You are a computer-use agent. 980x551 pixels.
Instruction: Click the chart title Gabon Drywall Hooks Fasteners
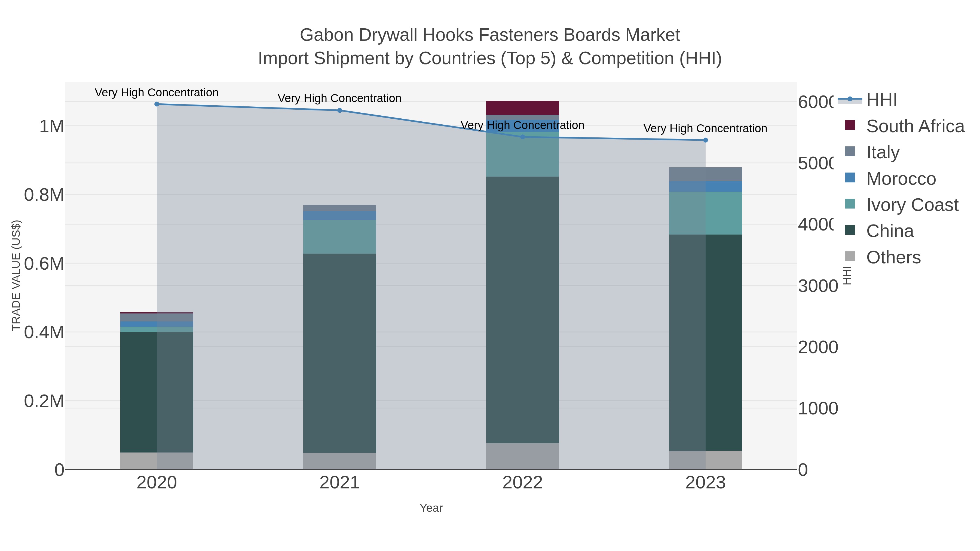[490, 35]
